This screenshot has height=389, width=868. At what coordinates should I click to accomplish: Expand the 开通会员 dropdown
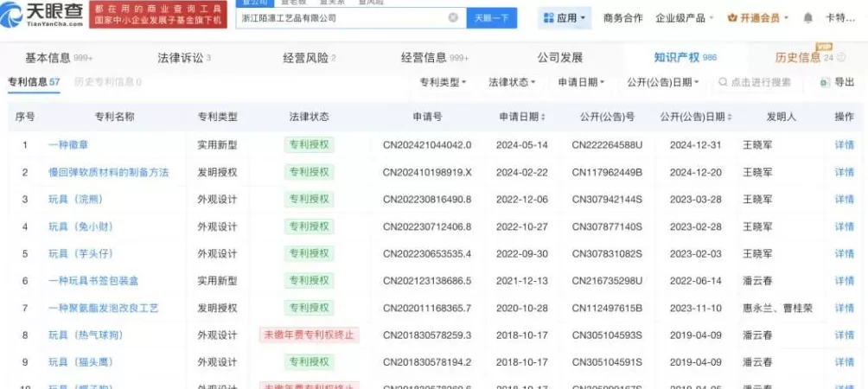coord(758,18)
